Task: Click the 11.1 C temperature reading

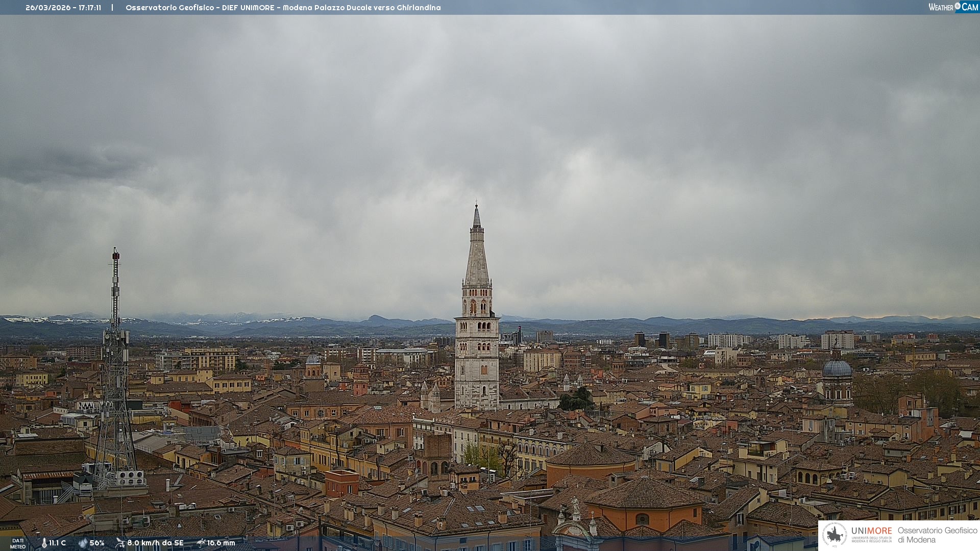Action: click(x=57, y=543)
